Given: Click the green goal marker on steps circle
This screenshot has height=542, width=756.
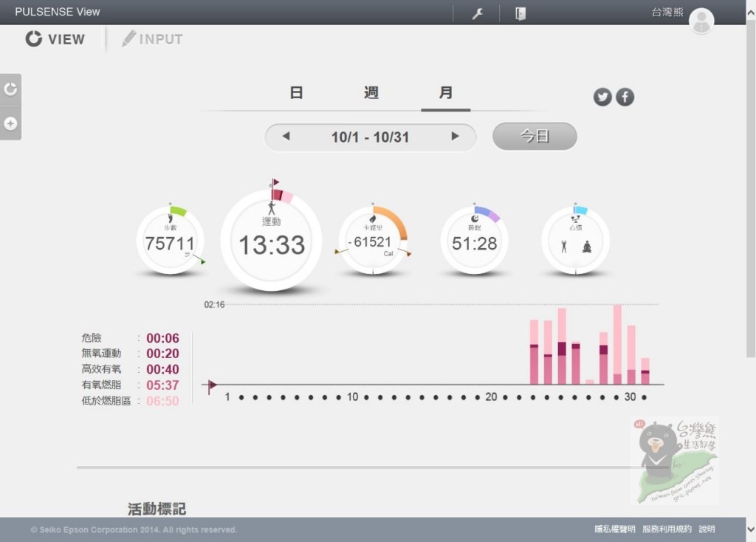Looking at the screenshot, I should tap(203, 262).
